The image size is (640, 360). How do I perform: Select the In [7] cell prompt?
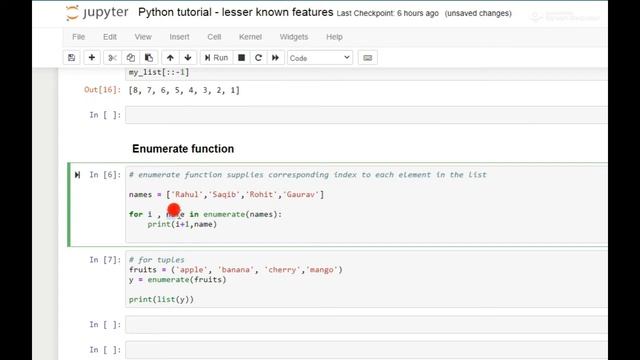(x=105, y=260)
